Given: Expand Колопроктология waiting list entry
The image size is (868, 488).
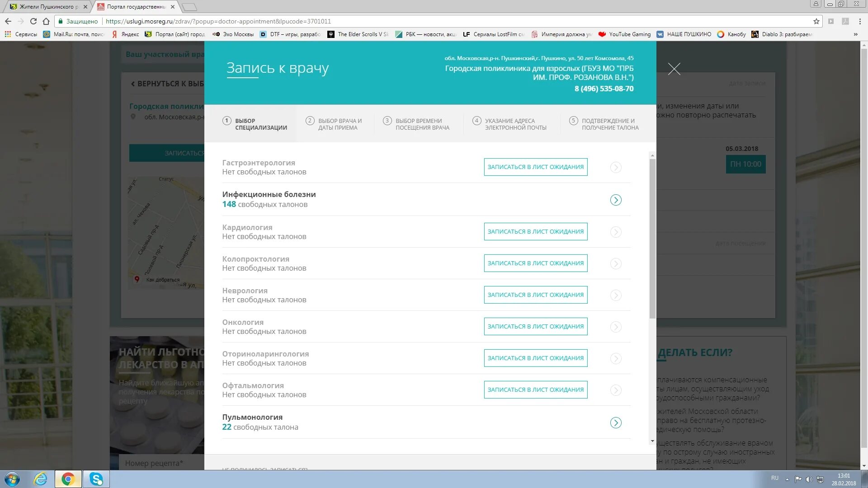Looking at the screenshot, I should click(x=615, y=263).
